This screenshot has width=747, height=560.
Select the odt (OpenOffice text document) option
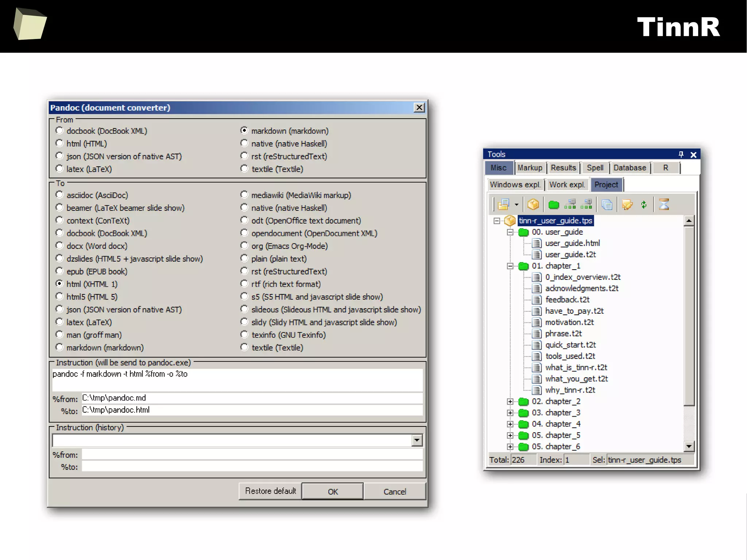[x=244, y=220]
